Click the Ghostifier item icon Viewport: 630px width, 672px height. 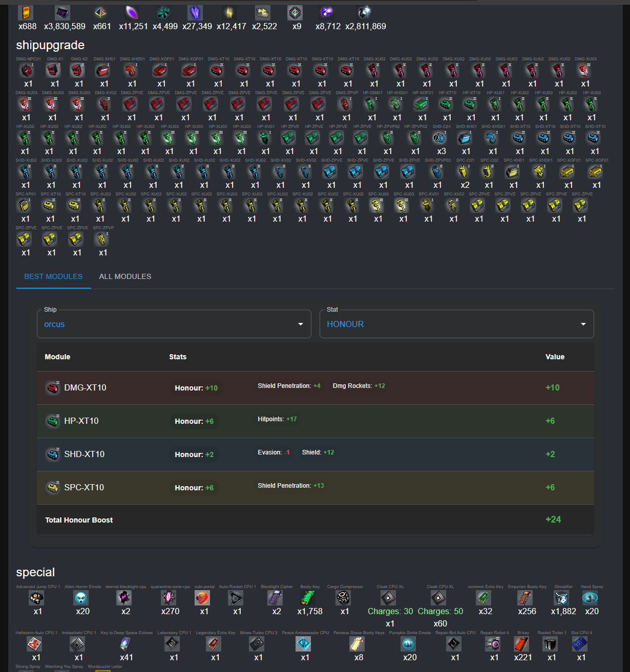pyautogui.click(x=562, y=597)
